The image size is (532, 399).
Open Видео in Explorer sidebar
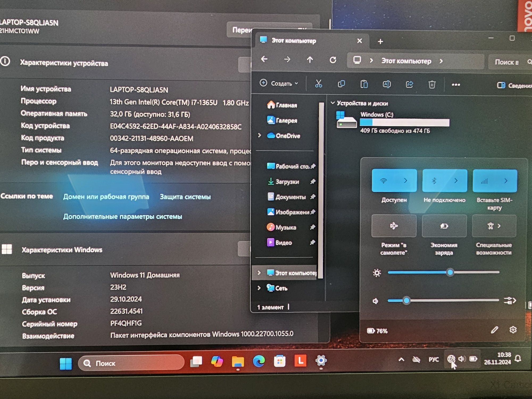click(x=279, y=242)
